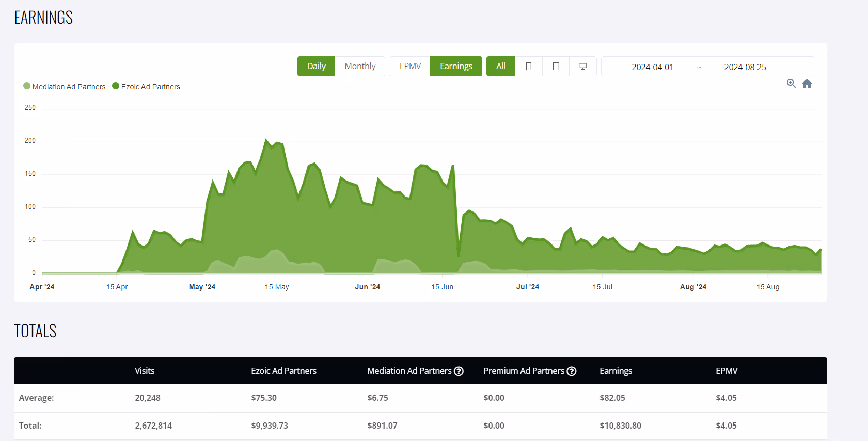Edit start date 2024-04-01 field
This screenshot has width=868, height=441.
[x=653, y=67]
